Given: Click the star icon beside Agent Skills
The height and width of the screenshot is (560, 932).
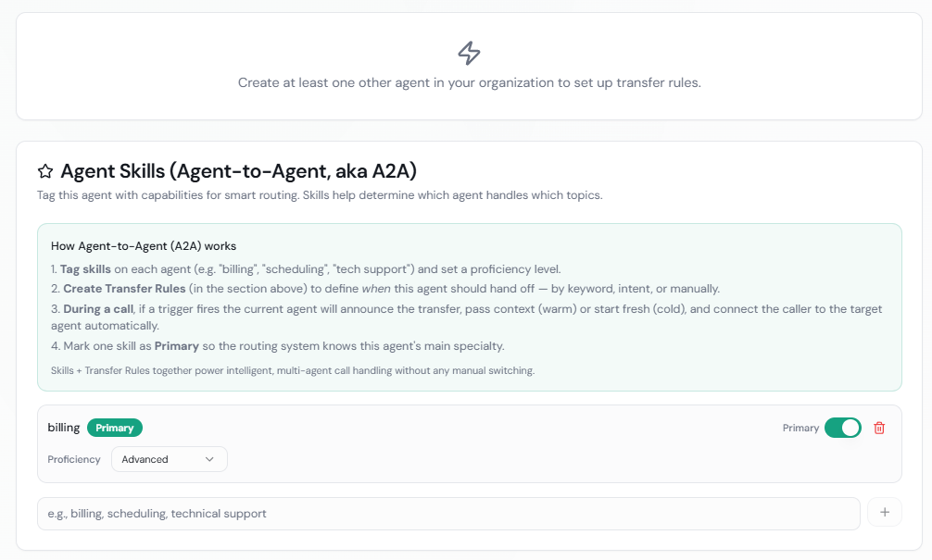Looking at the screenshot, I should [45, 171].
